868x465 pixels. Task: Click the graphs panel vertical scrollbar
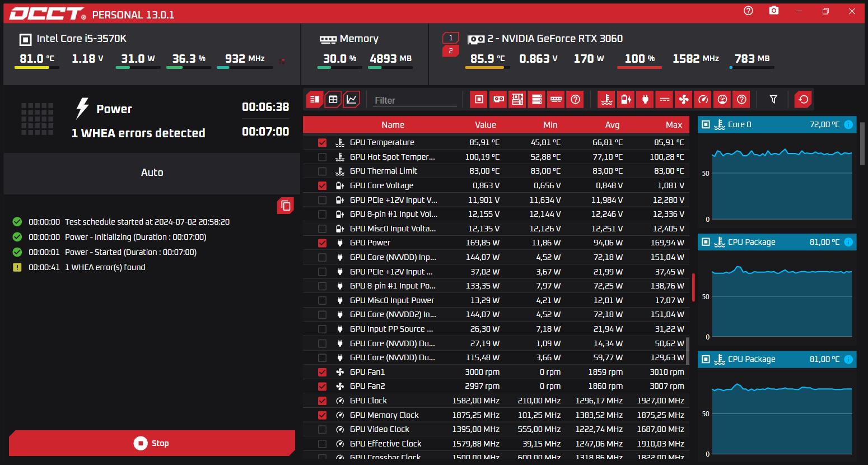(862, 144)
